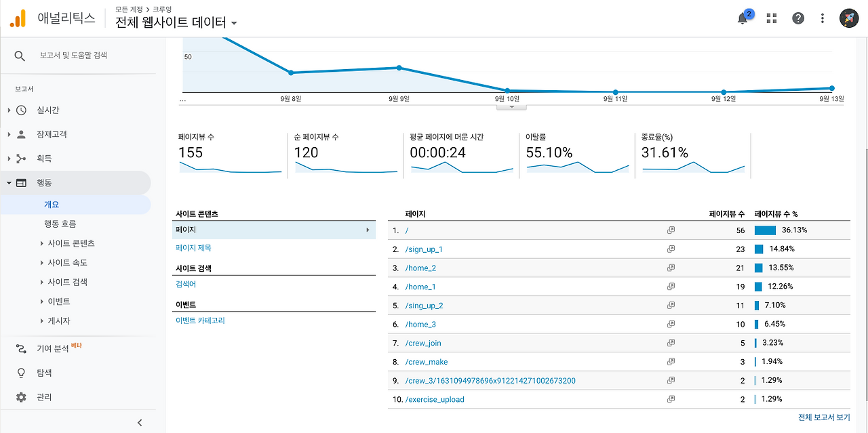Click the 관리 gear icon
Screen dimensions: 868x433
(21, 397)
